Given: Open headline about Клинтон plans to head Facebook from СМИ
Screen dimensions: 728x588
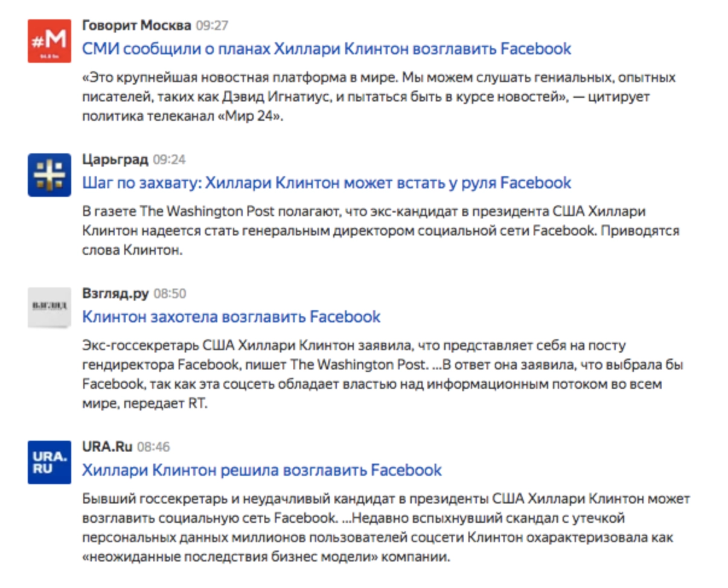Looking at the screenshot, I should point(327,49).
